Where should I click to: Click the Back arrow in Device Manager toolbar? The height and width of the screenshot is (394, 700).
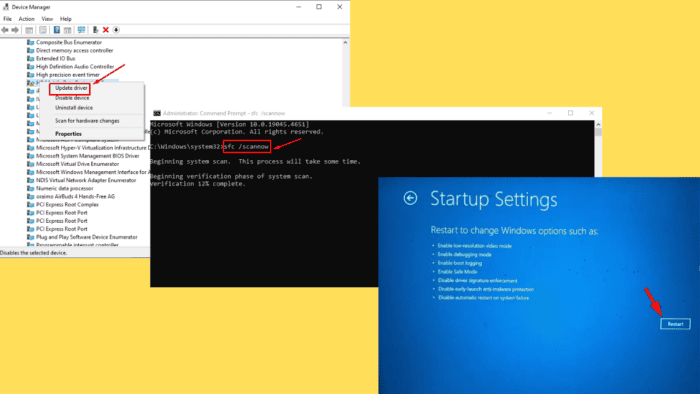pos(5,30)
